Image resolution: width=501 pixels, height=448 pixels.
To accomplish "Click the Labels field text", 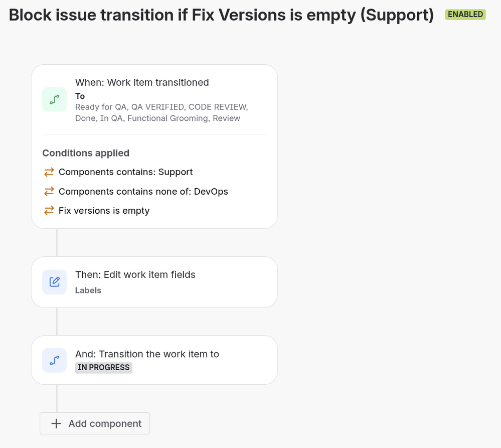I will pyautogui.click(x=88, y=290).
